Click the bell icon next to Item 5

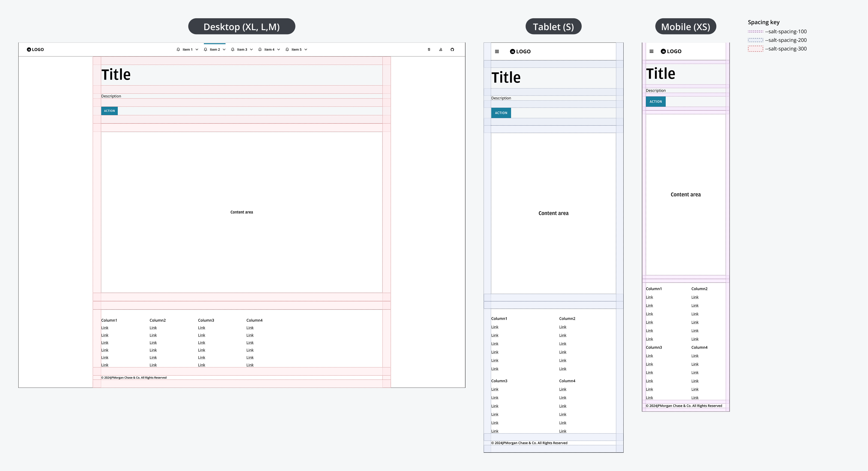(x=287, y=49)
